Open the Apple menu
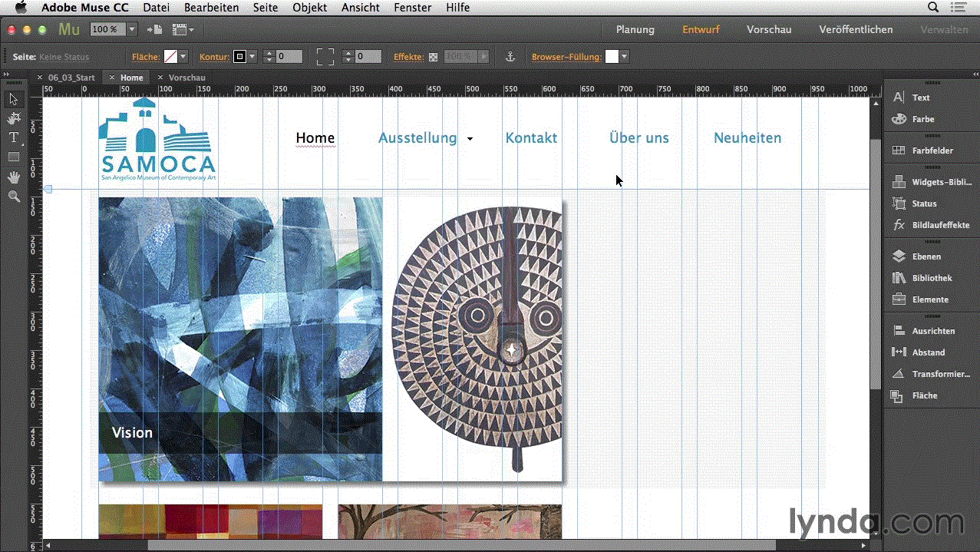Screen dimensions: 980x552 tap(21, 8)
